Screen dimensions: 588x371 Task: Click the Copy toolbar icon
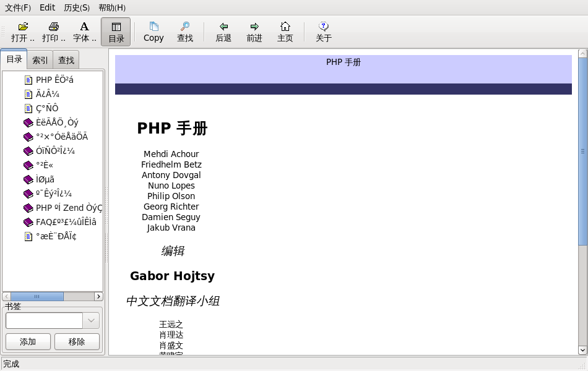(153, 32)
